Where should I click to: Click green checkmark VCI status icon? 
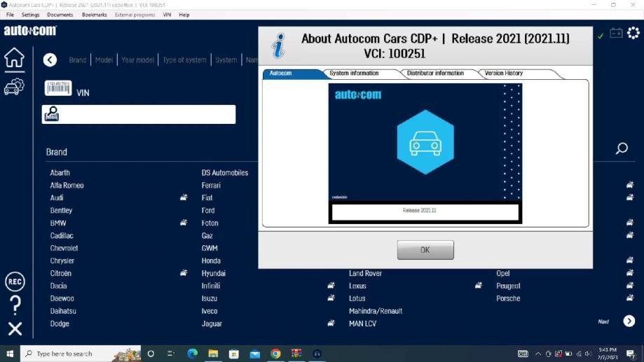(x=601, y=36)
